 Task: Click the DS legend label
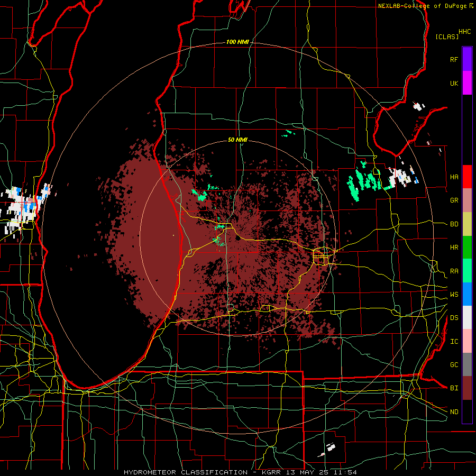[x=454, y=318]
